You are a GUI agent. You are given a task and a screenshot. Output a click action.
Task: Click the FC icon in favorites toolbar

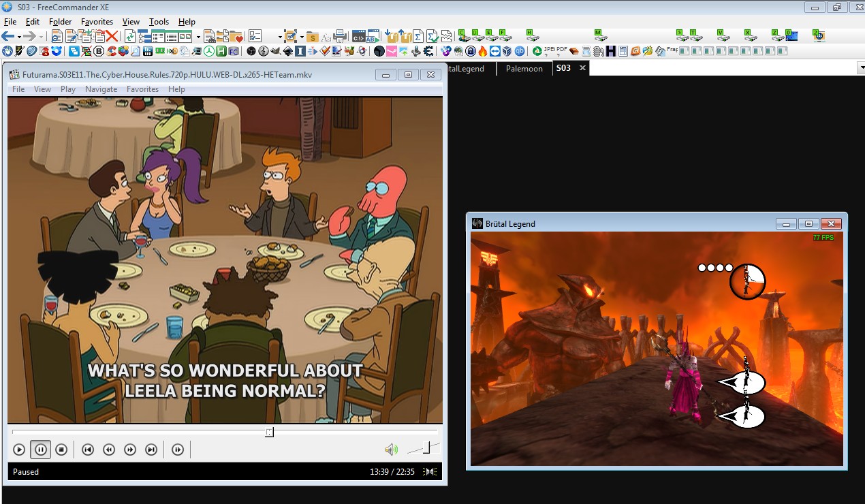234,51
